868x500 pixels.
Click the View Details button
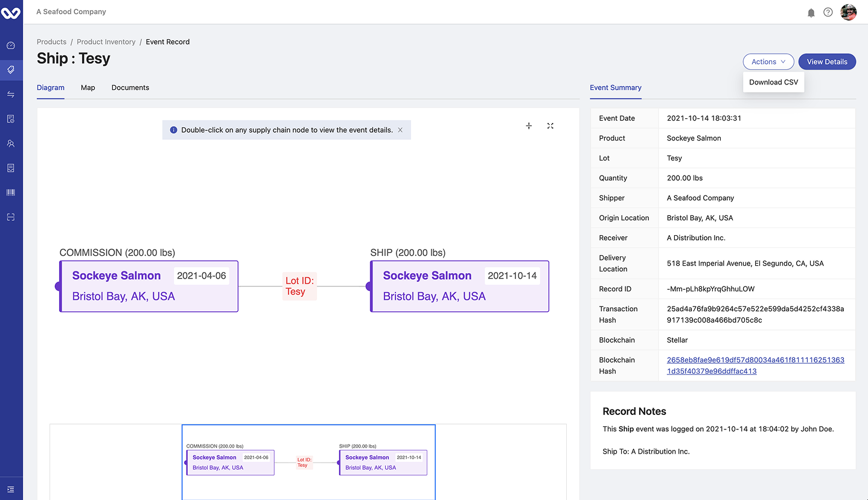coord(827,62)
